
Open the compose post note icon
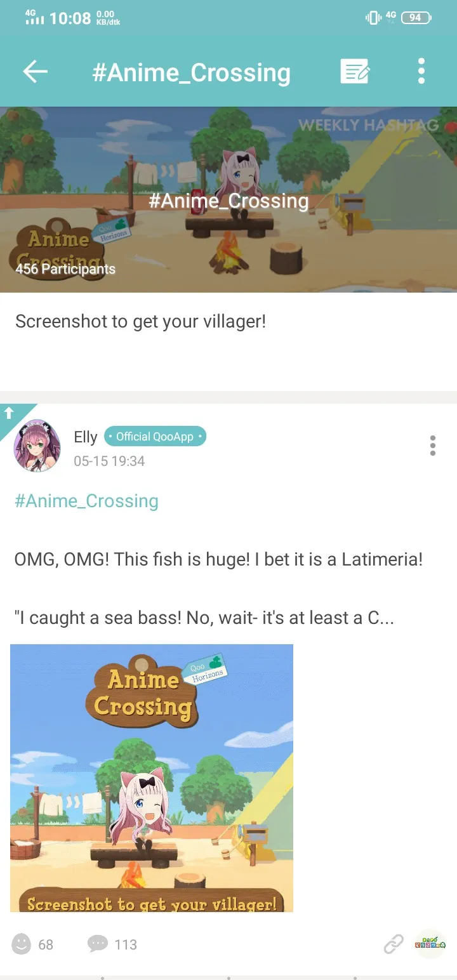[x=355, y=71]
